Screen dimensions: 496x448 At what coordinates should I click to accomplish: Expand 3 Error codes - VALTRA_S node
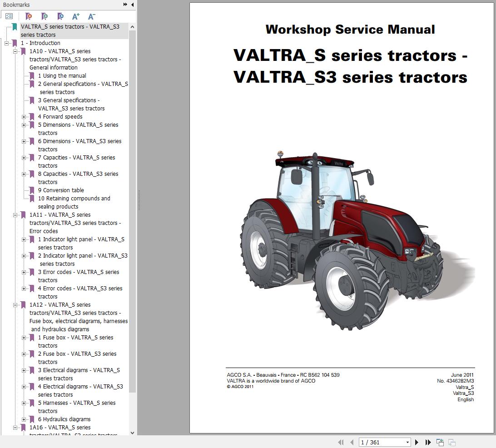pos(24,273)
